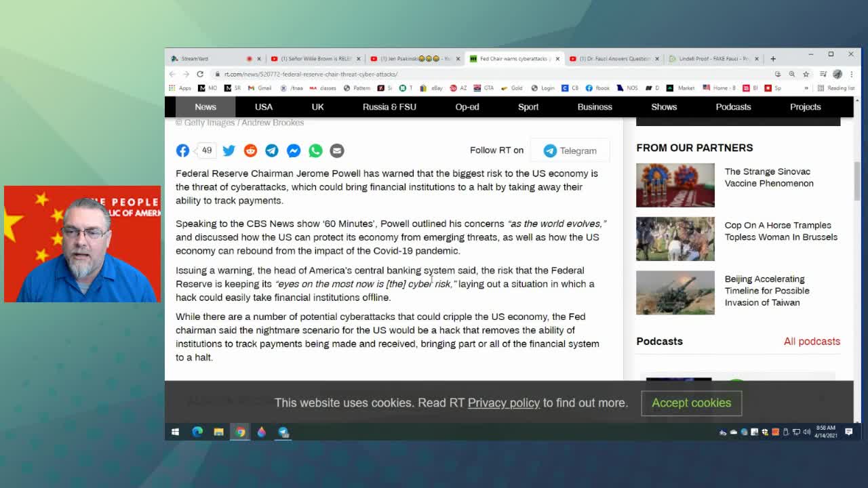Share article on Reddit icon
868x488 pixels.
click(x=250, y=150)
